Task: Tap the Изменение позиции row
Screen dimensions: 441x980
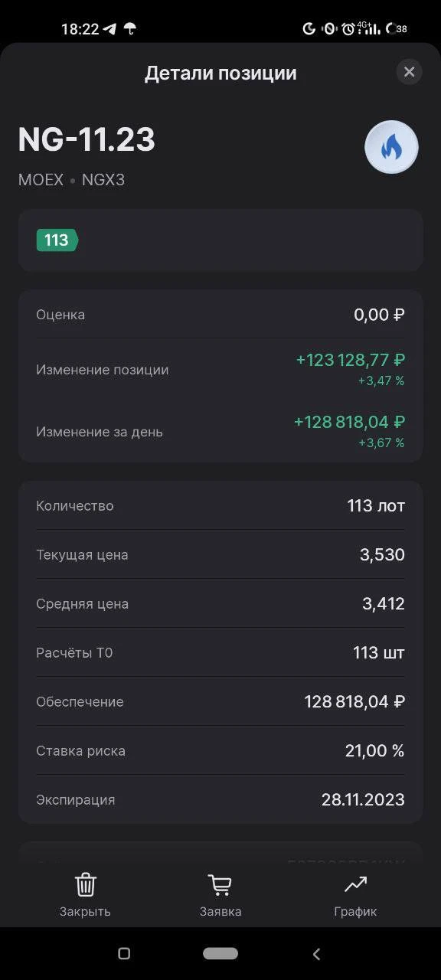Action: pos(220,369)
